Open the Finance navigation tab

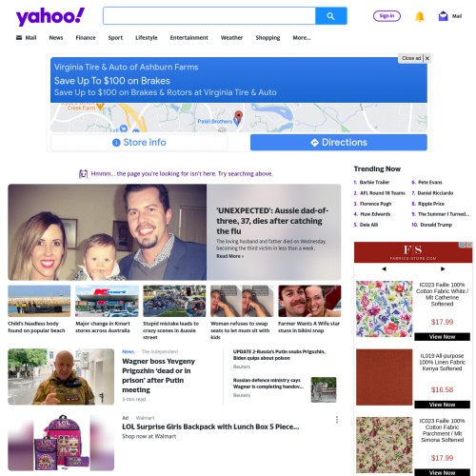click(x=86, y=38)
